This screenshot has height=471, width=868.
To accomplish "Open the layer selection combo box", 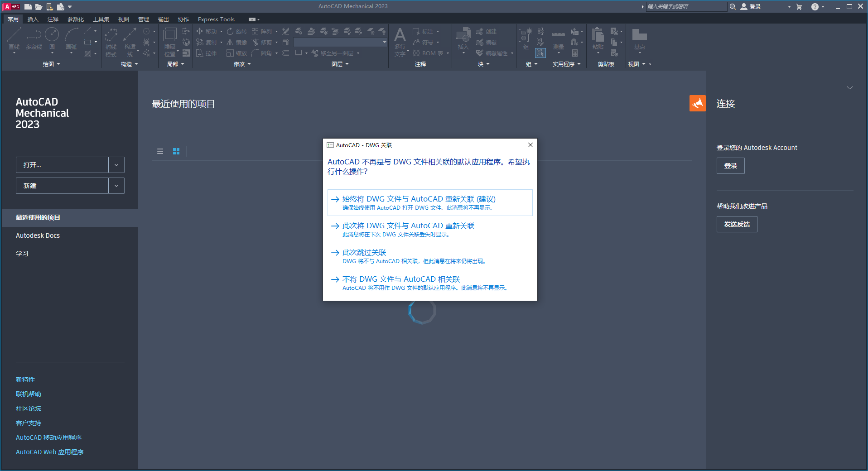I will [x=340, y=42].
